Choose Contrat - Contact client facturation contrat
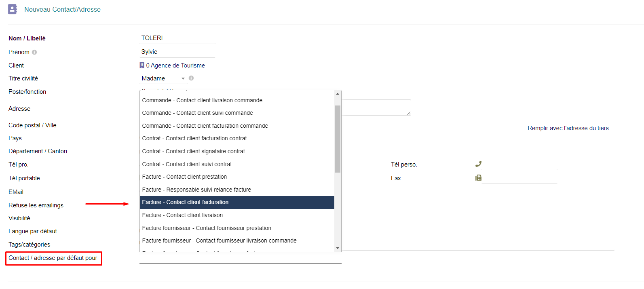 237,138
